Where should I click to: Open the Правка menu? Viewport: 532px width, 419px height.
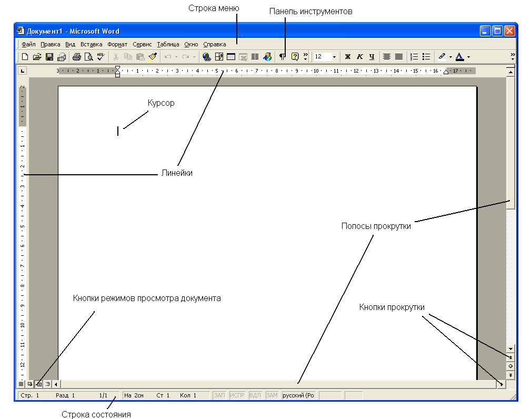pos(50,44)
